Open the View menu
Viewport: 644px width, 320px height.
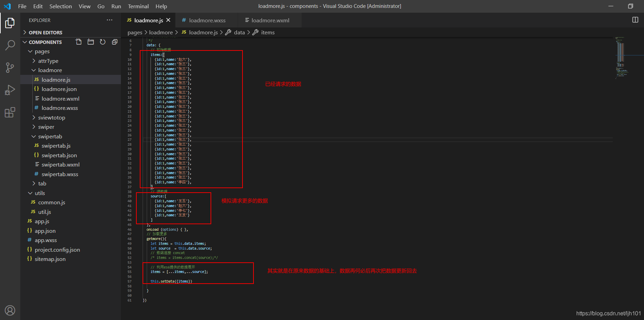point(84,6)
